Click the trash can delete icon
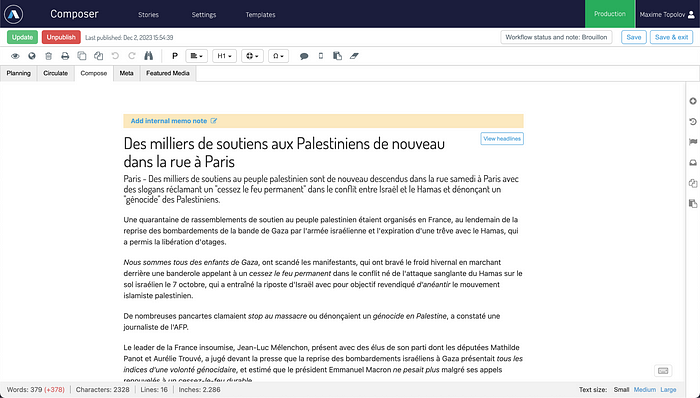Image resolution: width=700 pixels, height=398 pixels. coord(48,56)
